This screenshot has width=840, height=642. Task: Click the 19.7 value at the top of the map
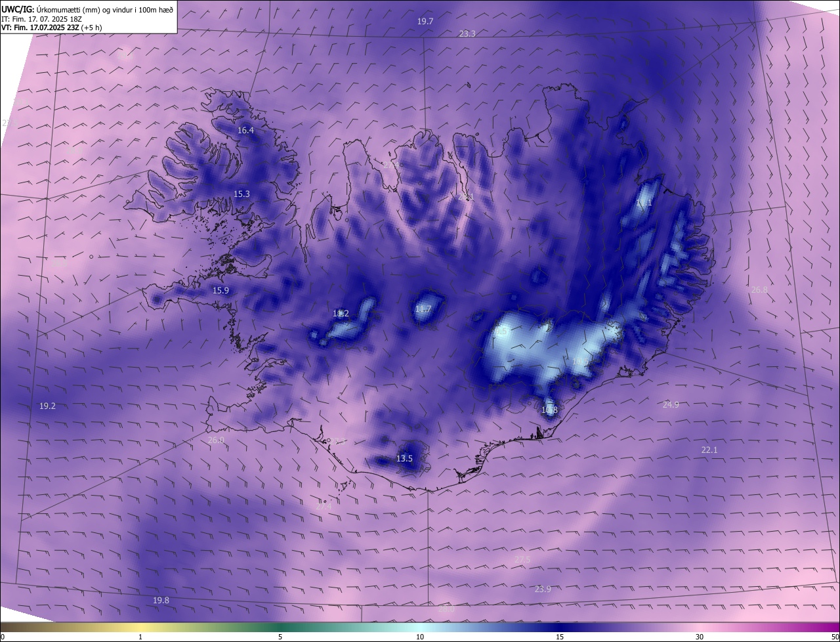click(x=425, y=22)
